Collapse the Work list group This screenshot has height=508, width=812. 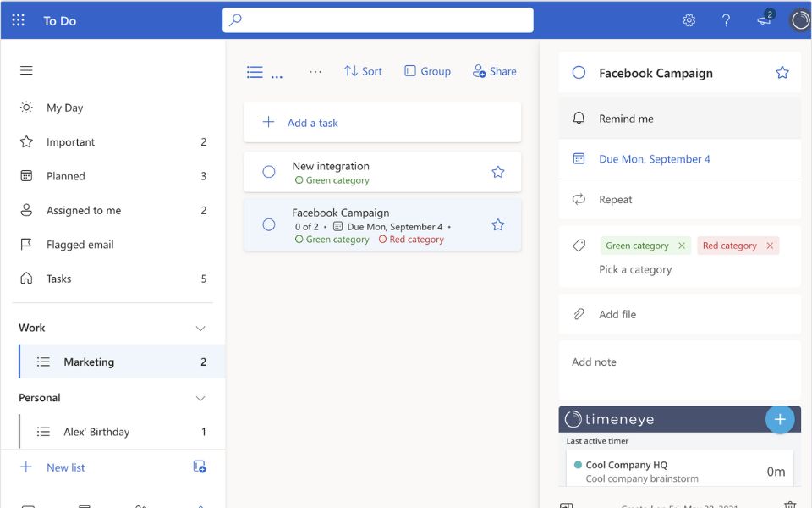(x=200, y=328)
